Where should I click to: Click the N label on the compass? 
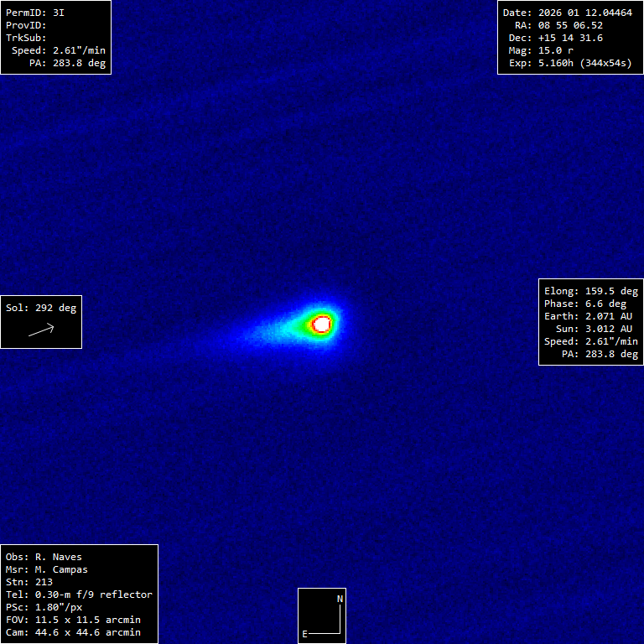[x=340, y=599]
